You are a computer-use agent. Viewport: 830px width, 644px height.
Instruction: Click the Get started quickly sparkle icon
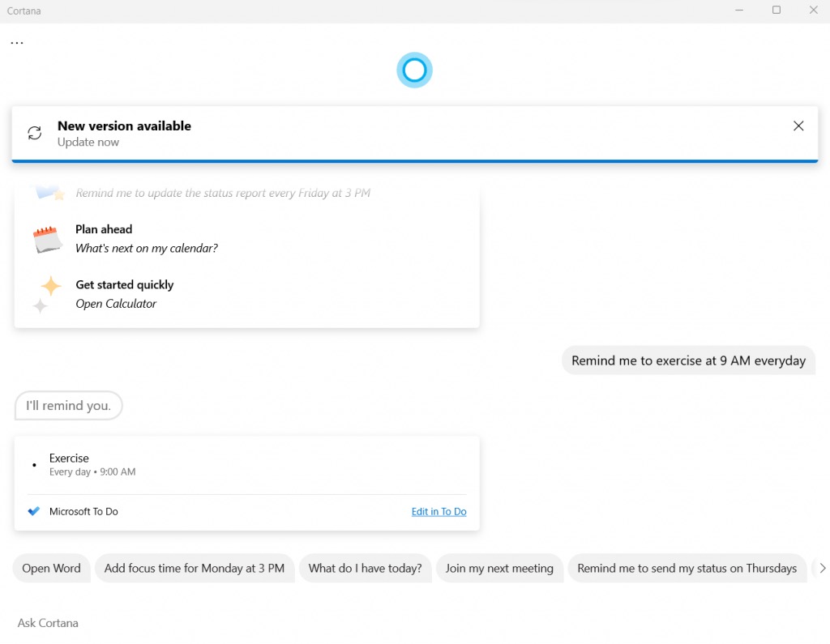pos(47,294)
